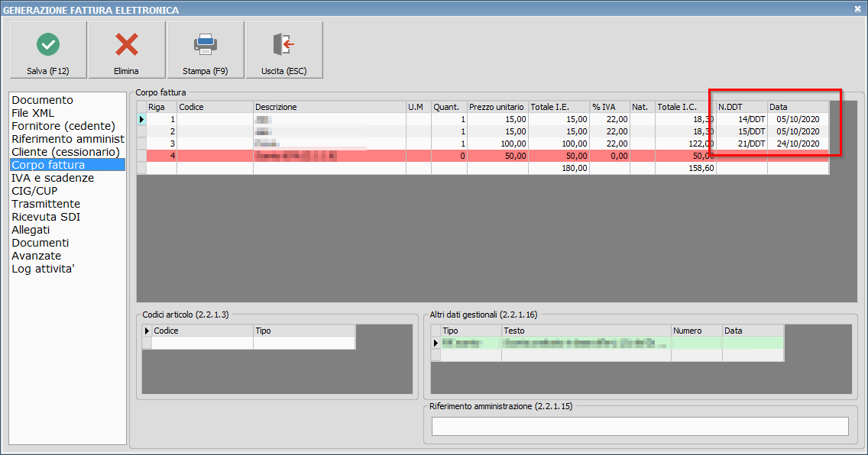Screen dimensions: 868x455
Task: Open IVA e scadenze section
Action: pos(53,178)
